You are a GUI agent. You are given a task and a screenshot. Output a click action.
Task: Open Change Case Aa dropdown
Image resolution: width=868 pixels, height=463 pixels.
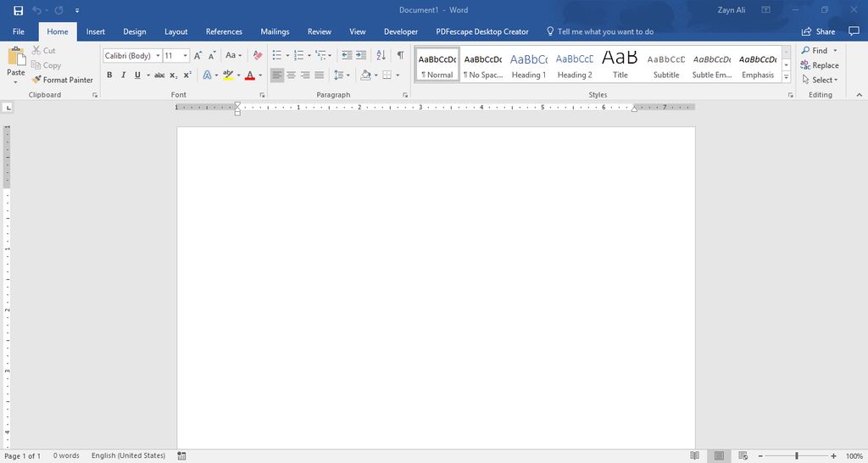(233, 55)
